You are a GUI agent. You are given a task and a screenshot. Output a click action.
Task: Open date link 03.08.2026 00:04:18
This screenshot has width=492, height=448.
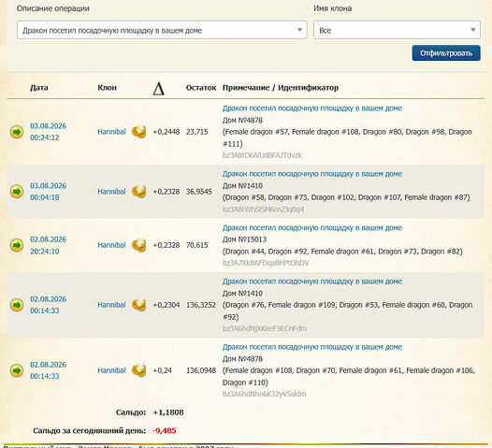(48, 192)
